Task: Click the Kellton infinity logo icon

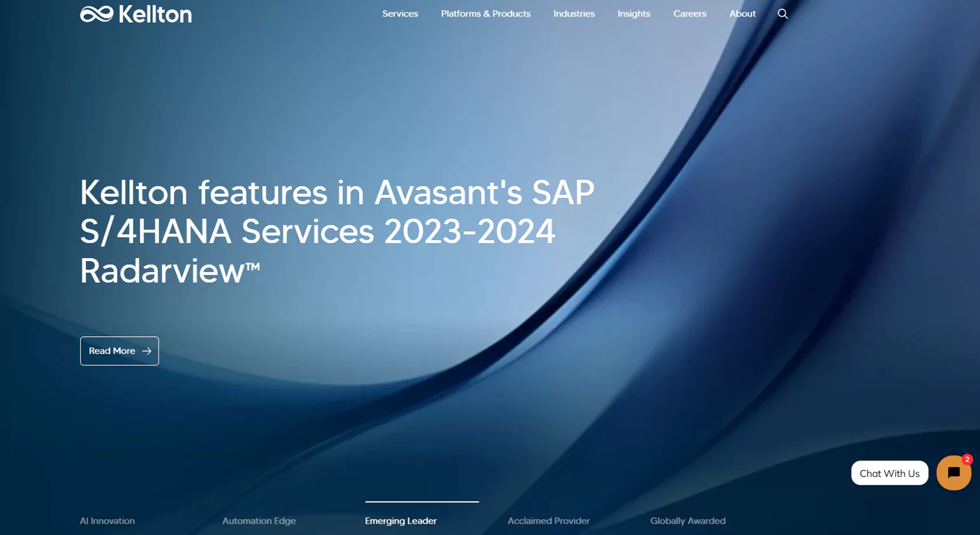Action: tap(97, 14)
